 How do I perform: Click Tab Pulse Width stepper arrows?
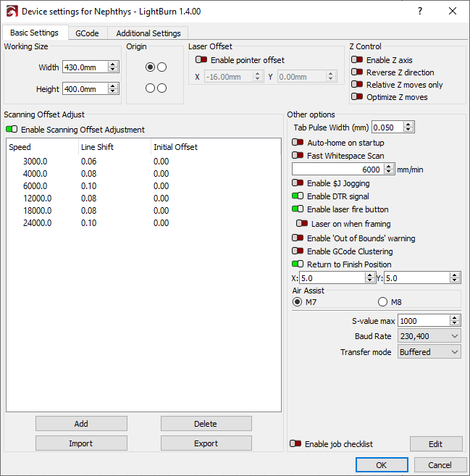pyautogui.click(x=408, y=128)
